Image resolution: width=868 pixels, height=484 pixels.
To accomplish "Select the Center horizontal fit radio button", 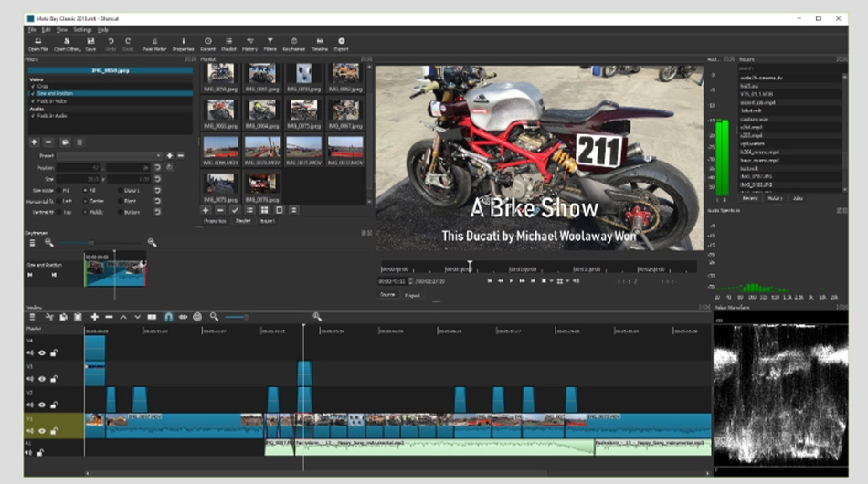I will pos(85,201).
